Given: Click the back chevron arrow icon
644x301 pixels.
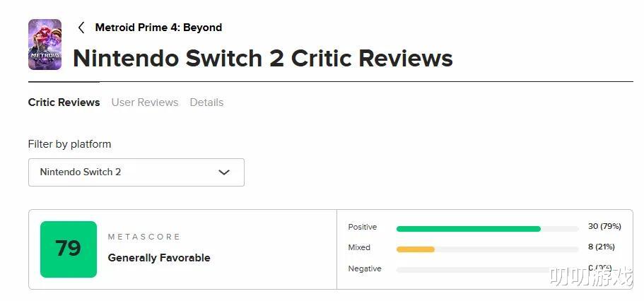Looking at the screenshot, I should point(81,28).
